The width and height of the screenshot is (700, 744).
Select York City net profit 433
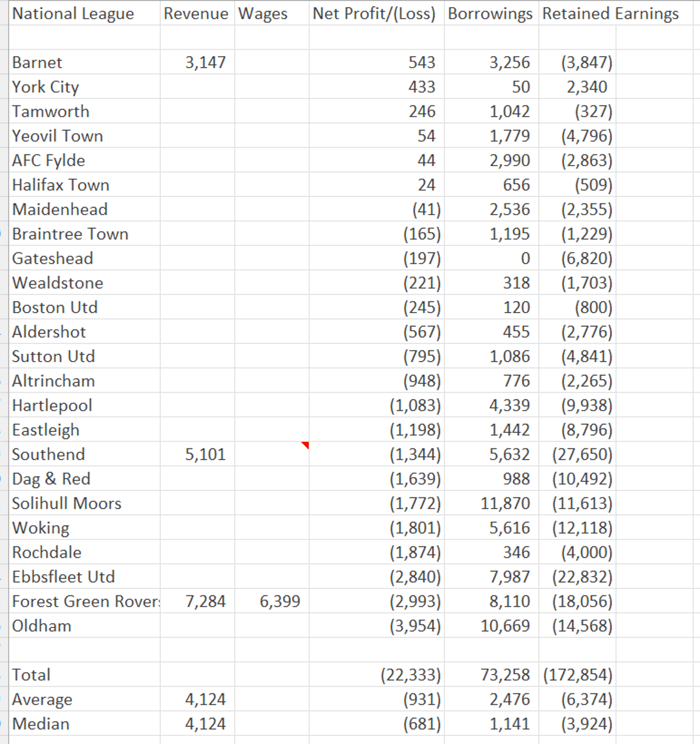coord(377,86)
